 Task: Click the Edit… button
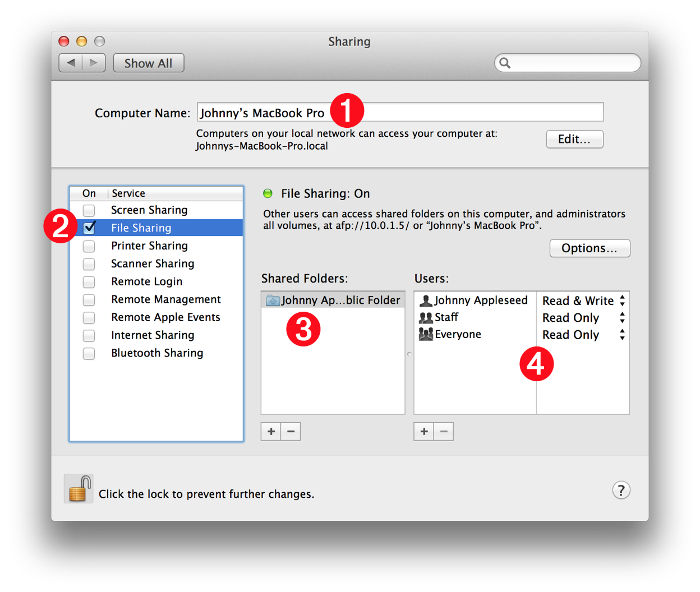574,139
